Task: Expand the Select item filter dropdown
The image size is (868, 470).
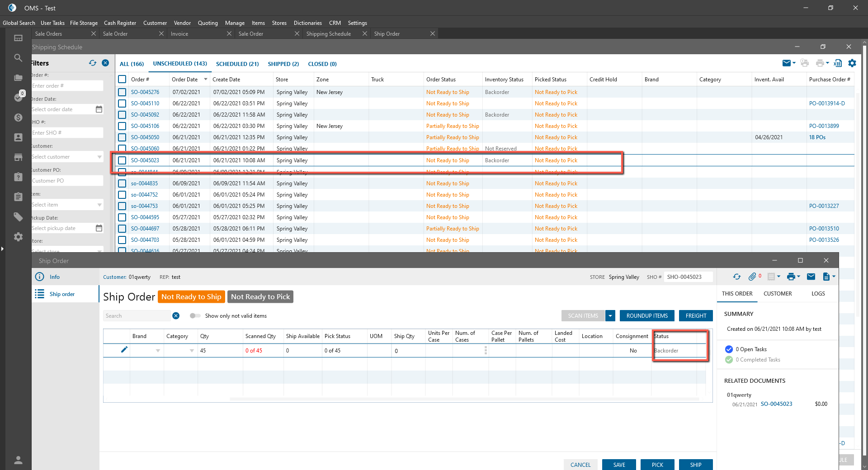Action: tap(99, 205)
